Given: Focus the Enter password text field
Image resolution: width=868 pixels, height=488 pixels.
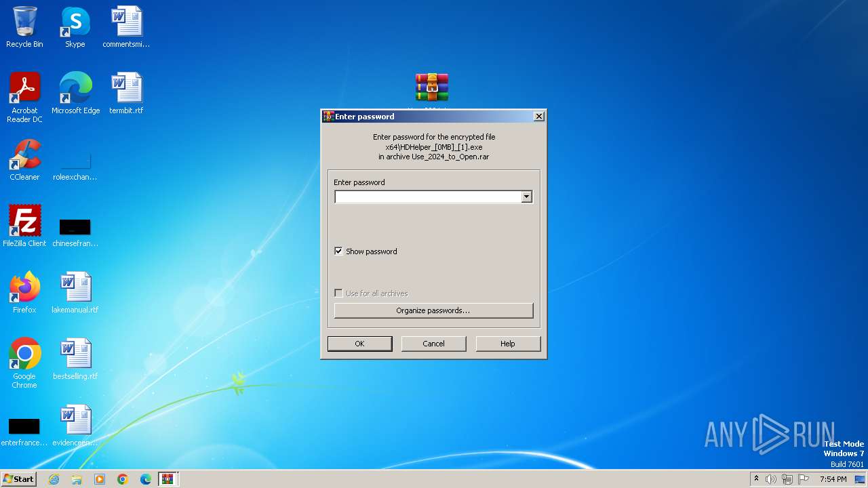Looking at the screenshot, I should tap(428, 197).
